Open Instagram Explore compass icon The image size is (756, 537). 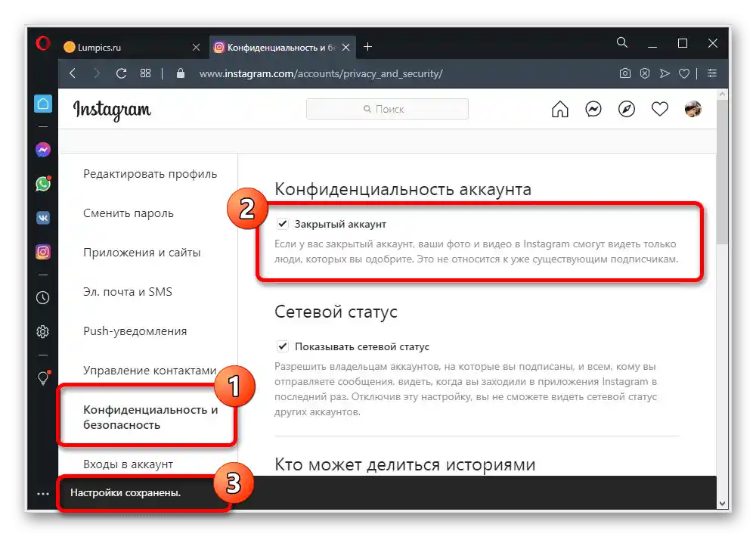(x=626, y=109)
